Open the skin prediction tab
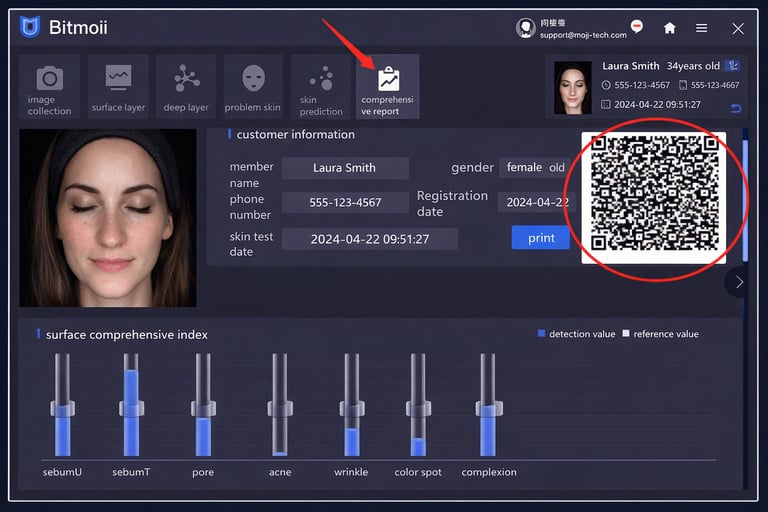This screenshot has height=512, width=768. tap(321, 87)
